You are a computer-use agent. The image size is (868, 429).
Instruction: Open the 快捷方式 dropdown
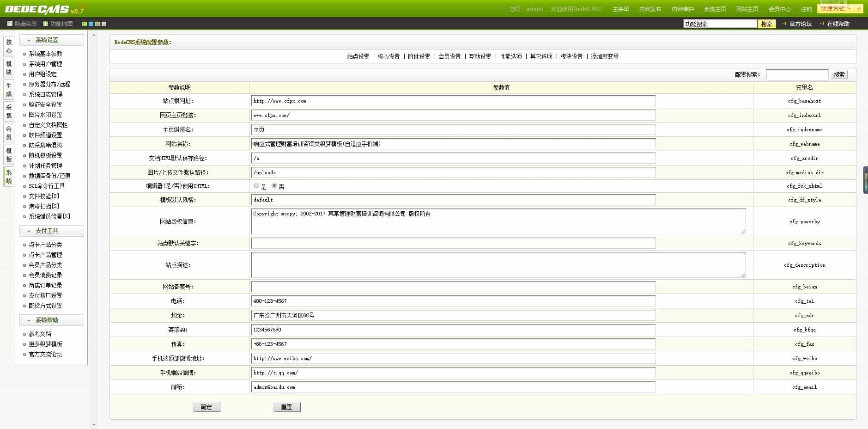pos(836,9)
